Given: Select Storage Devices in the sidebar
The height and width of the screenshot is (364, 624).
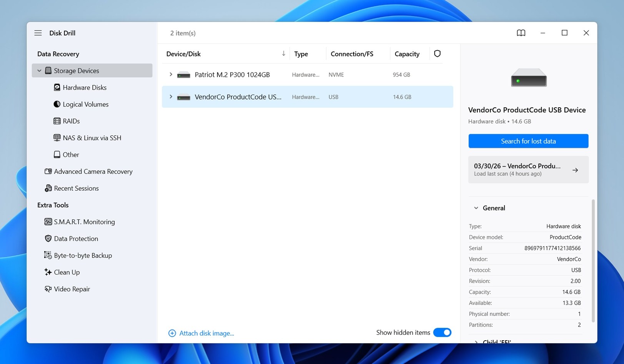Looking at the screenshot, I should (92, 71).
